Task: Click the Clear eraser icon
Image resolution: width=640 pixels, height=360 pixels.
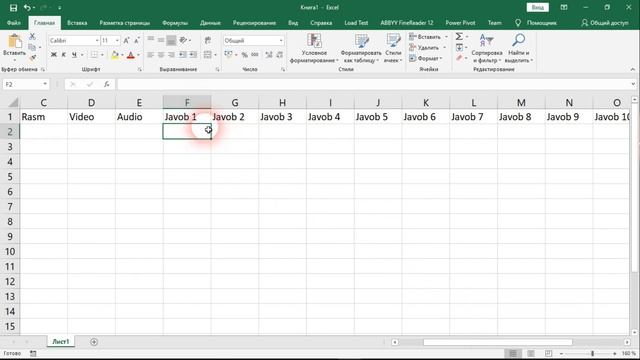Action: (459, 58)
